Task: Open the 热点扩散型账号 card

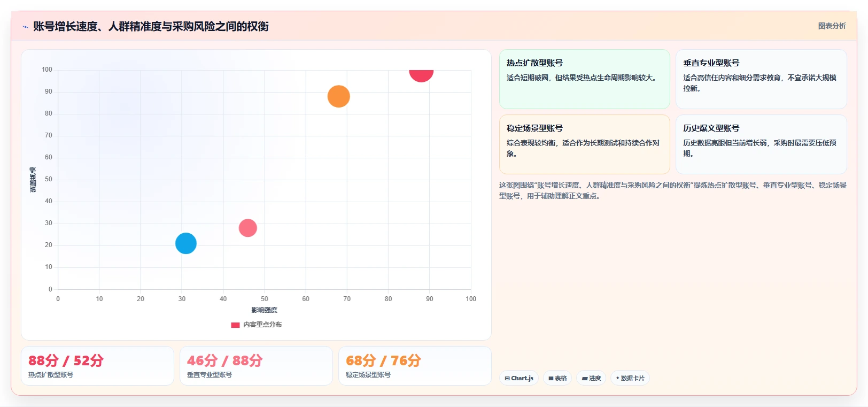Action: pos(584,79)
